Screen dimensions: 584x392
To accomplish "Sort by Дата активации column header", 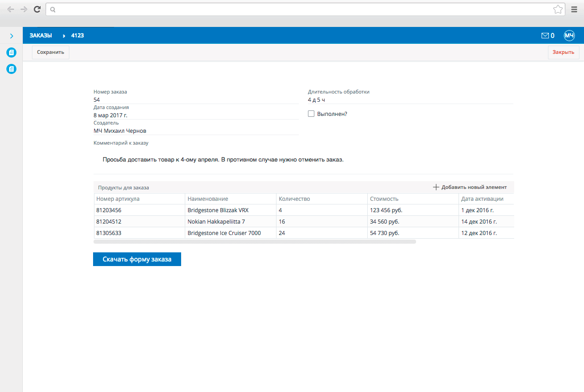I will coord(486,199).
